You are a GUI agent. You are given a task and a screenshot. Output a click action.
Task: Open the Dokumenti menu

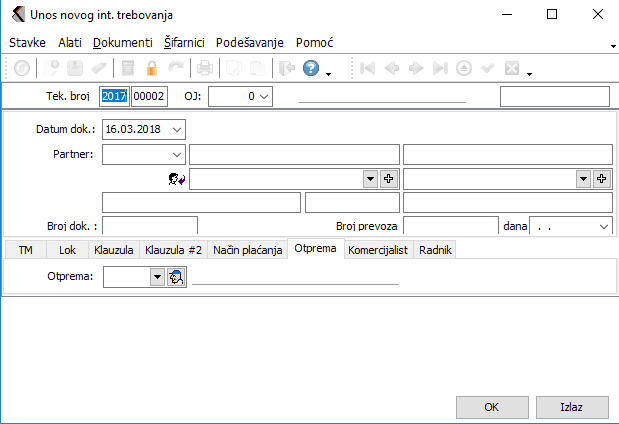(x=122, y=43)
